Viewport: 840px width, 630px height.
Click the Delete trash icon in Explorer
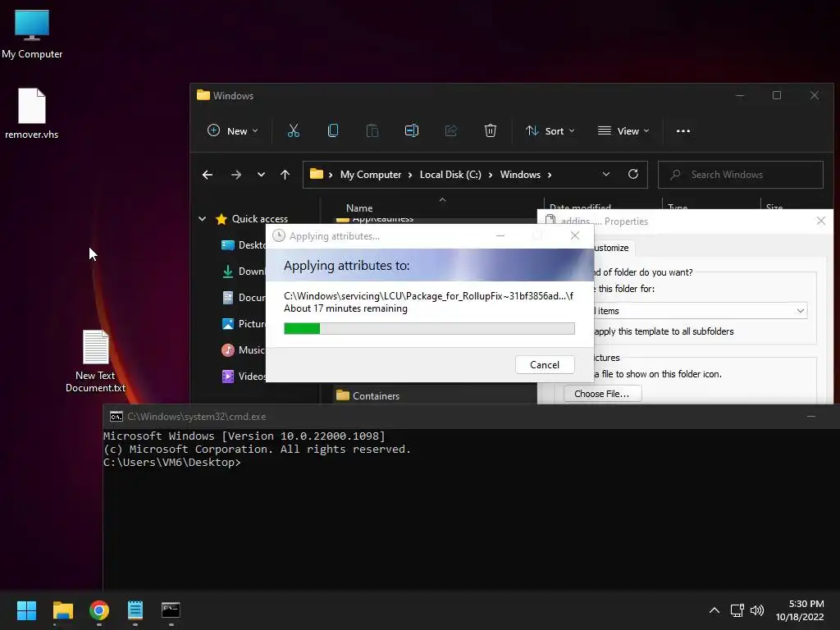[491, 130]
